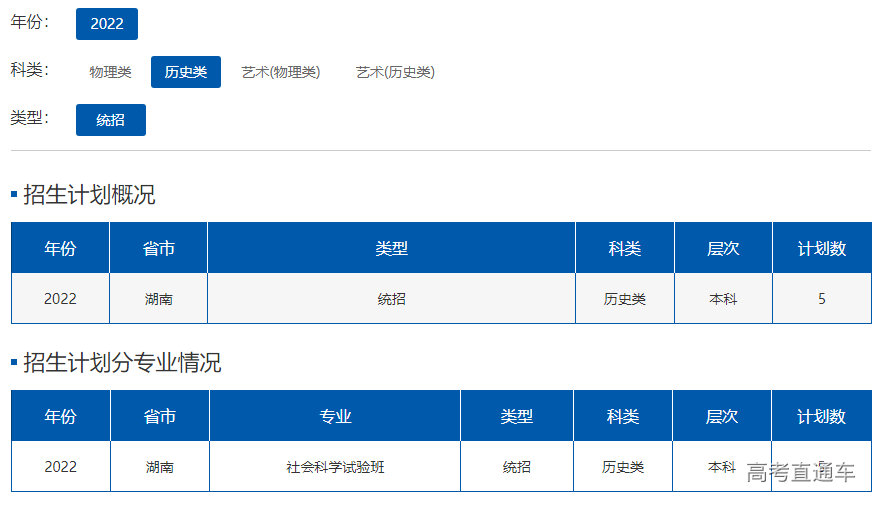Image resolution: width=884 pixels, height=512 pixels.
Task: Select the 社会科学试验班 major cell
Action: 335,467
